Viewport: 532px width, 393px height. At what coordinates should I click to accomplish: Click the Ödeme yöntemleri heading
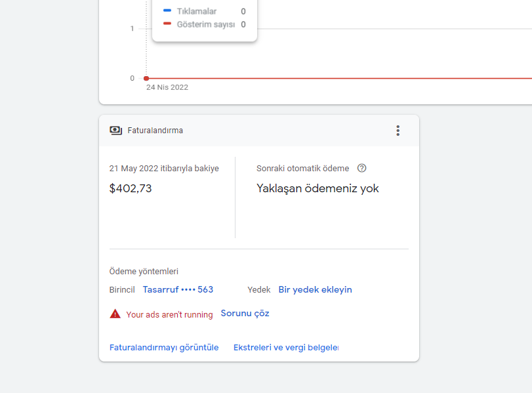[x=144, y=271]
